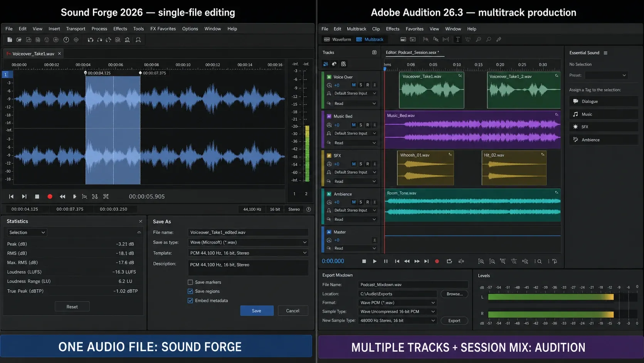Open the Export Format dropdown
This screenshot has width=644, height=363.
pyautogui.click(x=397, y=302)
